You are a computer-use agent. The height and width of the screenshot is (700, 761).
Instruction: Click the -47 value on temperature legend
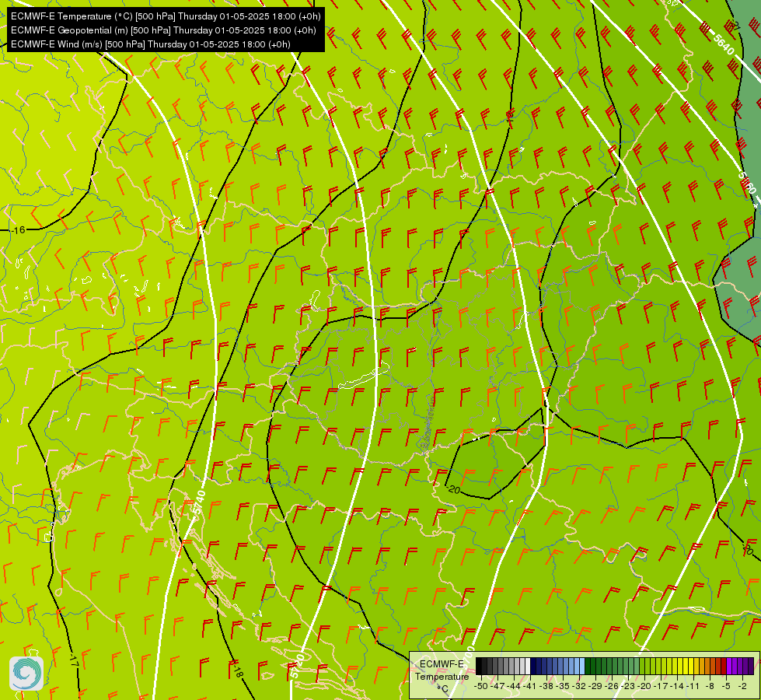497,686
